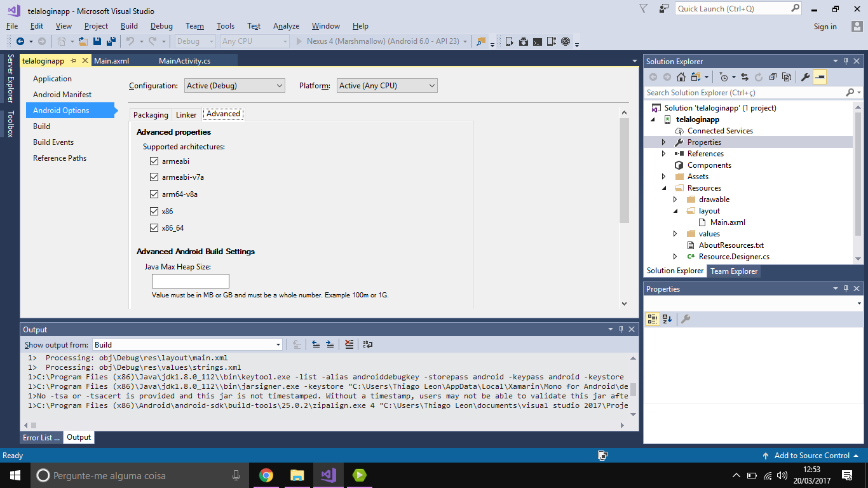This screenshot has height=488, width=868.
Task: Click the Alphabetical sort icon in Properties
Action: 667,319
